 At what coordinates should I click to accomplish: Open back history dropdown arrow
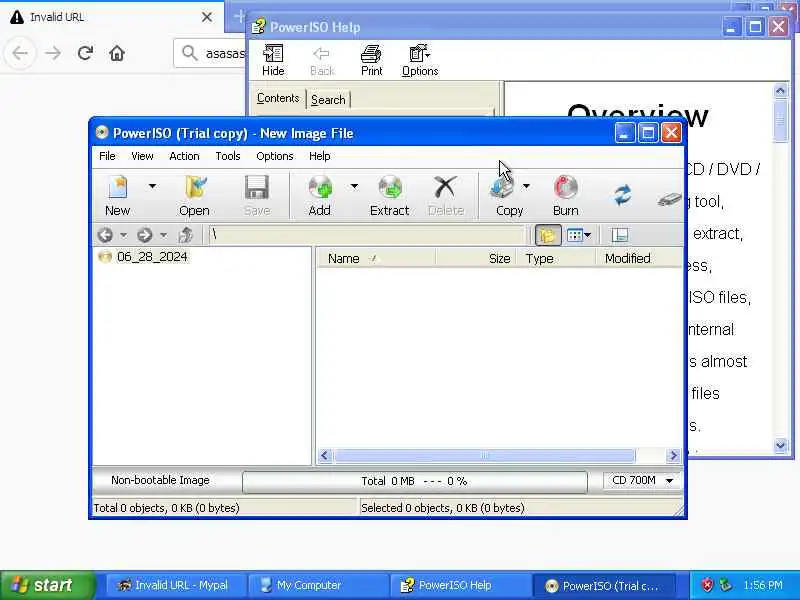(x=123, y=235)
